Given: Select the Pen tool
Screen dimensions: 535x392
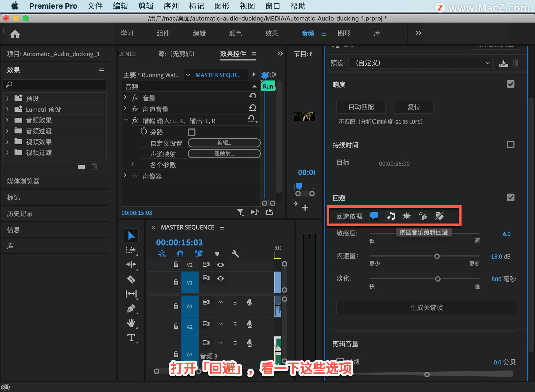Looking at the screenshot, I should 131,308.
